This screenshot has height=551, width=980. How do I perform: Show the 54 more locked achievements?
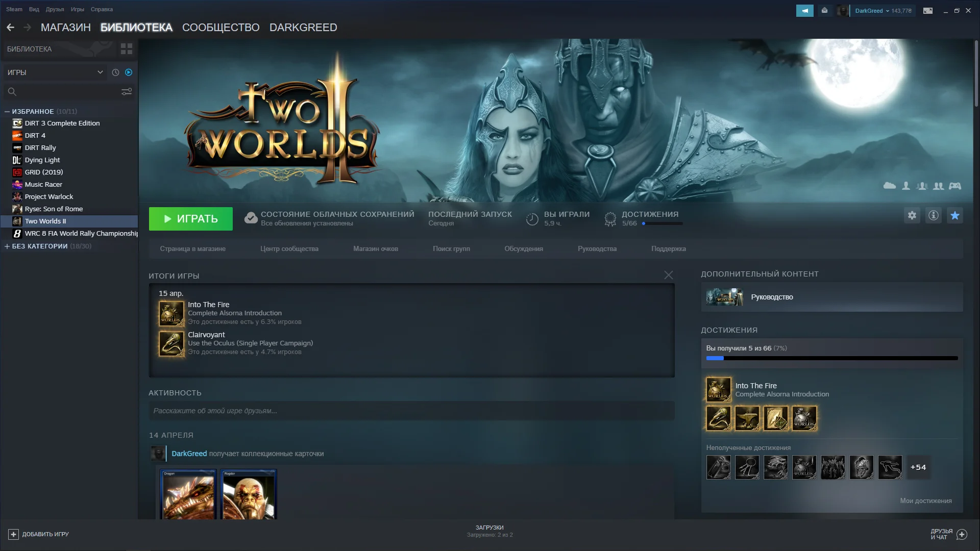[x=918, y=467]
